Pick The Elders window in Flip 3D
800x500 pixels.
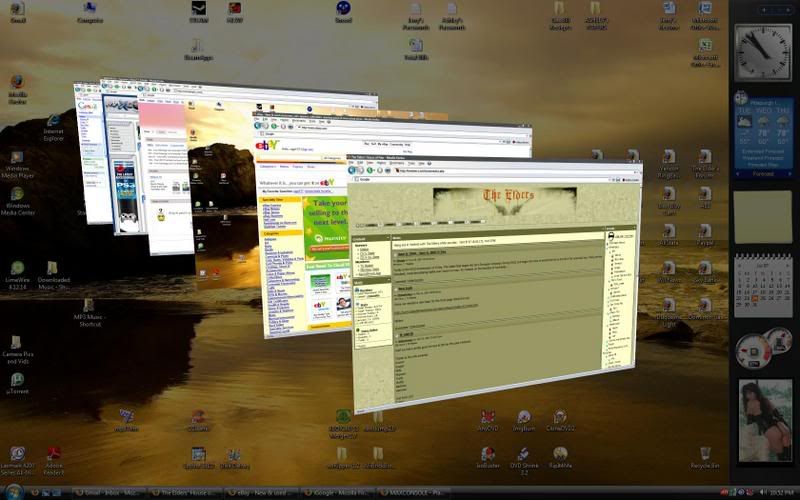493,284
